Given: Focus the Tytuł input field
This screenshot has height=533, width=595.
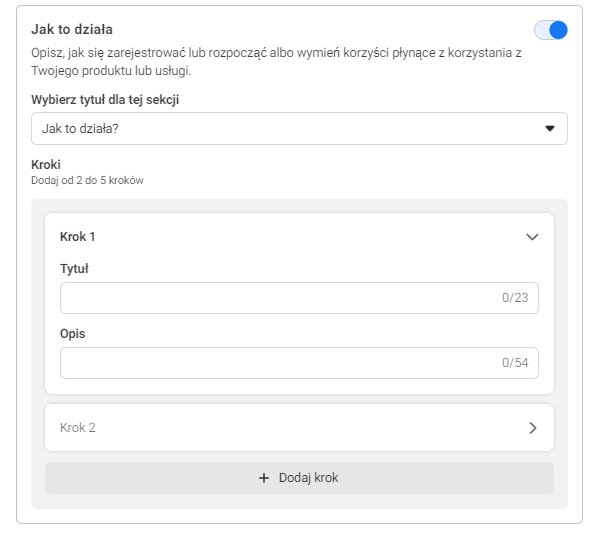Looking at the screenshot, I should click(x=299, y=298).
